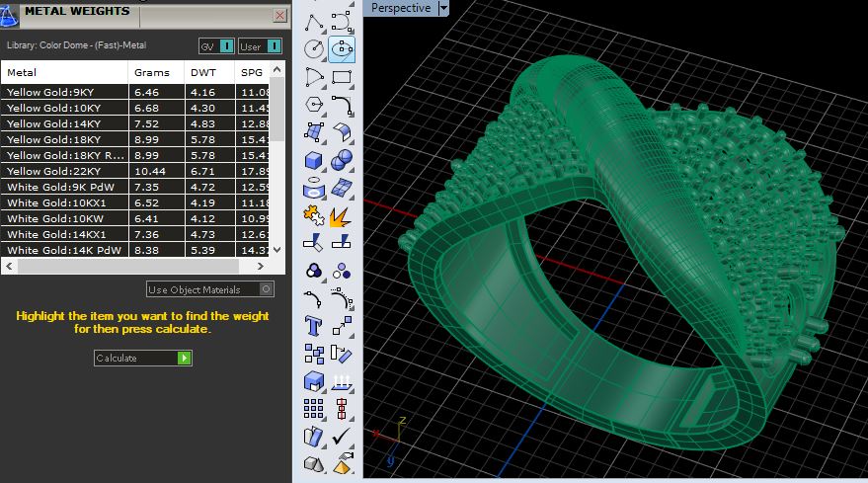Select the Fillet curves tool
This screenshot has width=868, height=483.
(342, 105)
